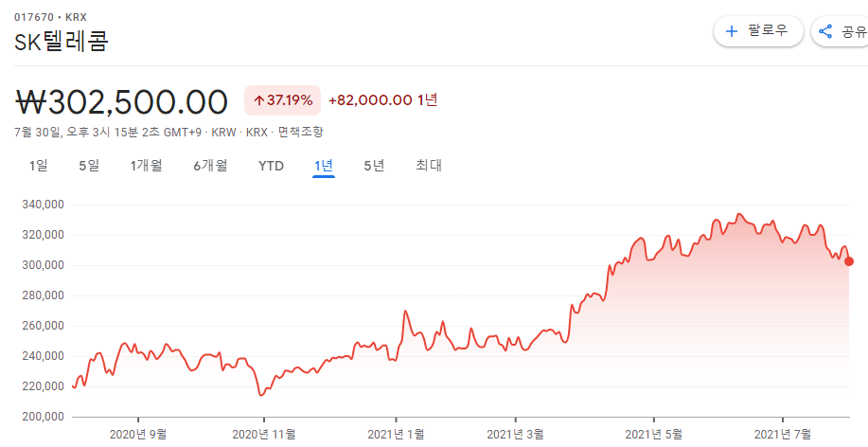The image size is (868, 447).
Task: Switch chart range to 1일
Action: 39,166
